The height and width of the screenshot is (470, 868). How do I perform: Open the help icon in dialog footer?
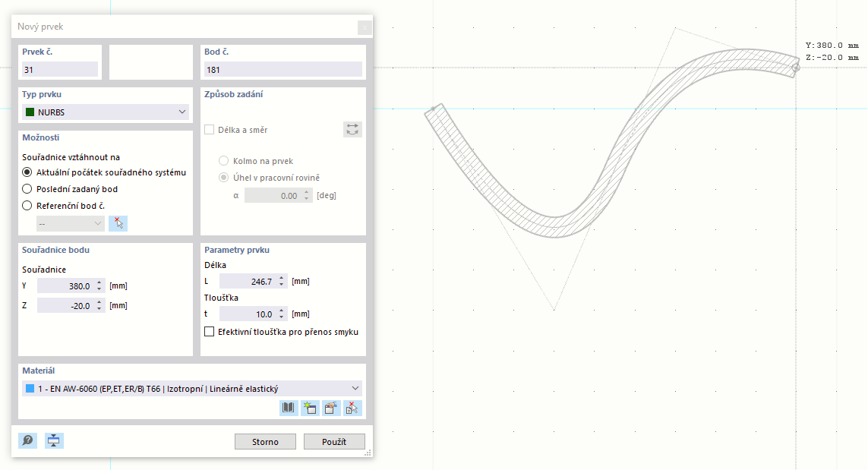[27, 440]
